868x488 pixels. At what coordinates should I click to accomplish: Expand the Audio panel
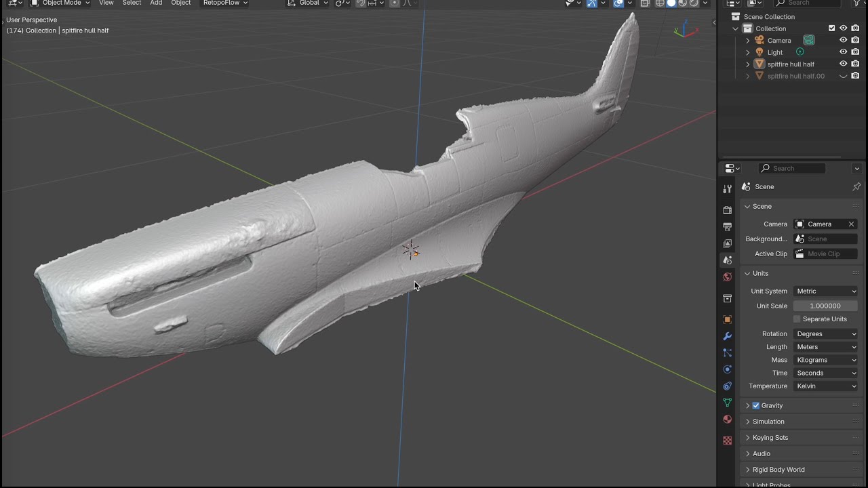[x=762, y=453]
